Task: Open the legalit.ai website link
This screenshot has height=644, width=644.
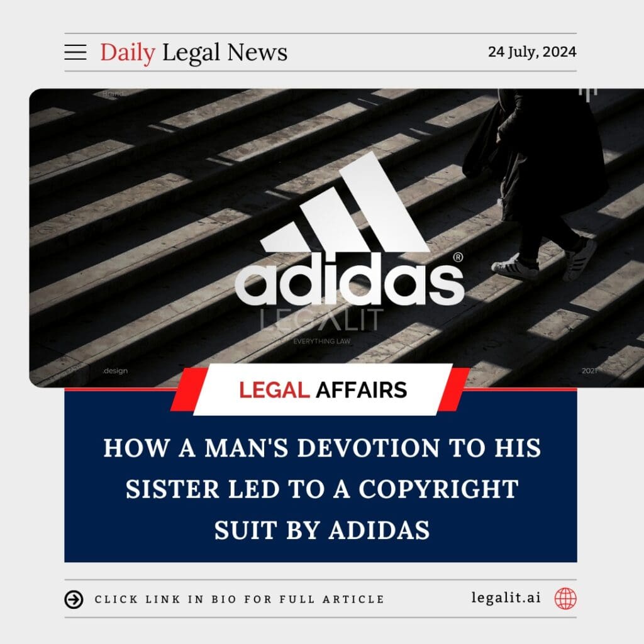Action: [506, 597]
